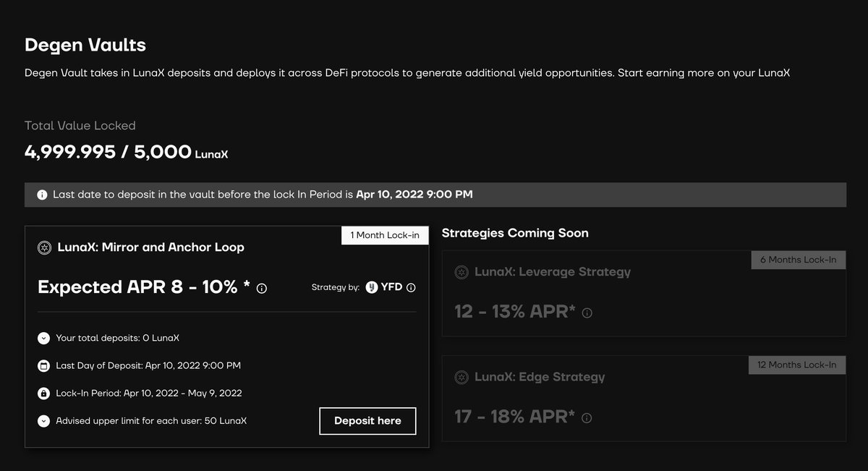The image size is (868, 471).
Task: Click the Degen Vault description paragraph
Action: (407, 74)
